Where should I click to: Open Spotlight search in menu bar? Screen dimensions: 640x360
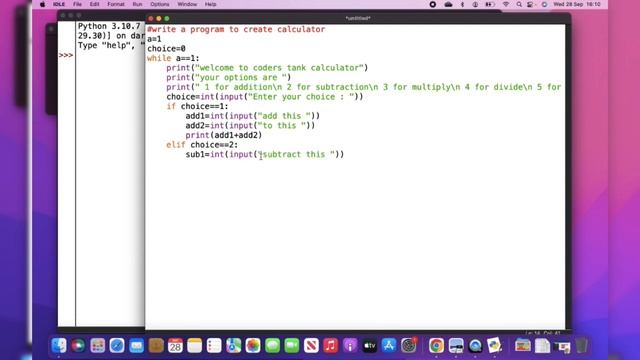[519, 4]
